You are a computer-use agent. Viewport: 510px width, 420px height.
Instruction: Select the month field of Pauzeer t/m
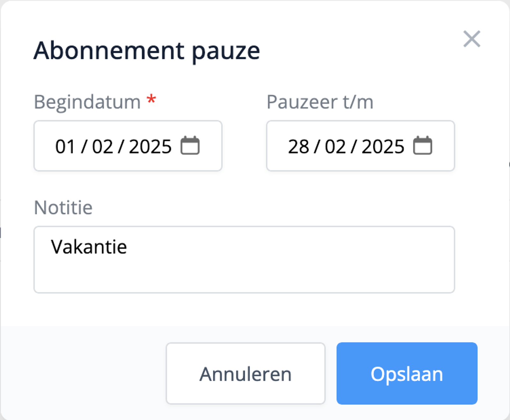point(334,146)
